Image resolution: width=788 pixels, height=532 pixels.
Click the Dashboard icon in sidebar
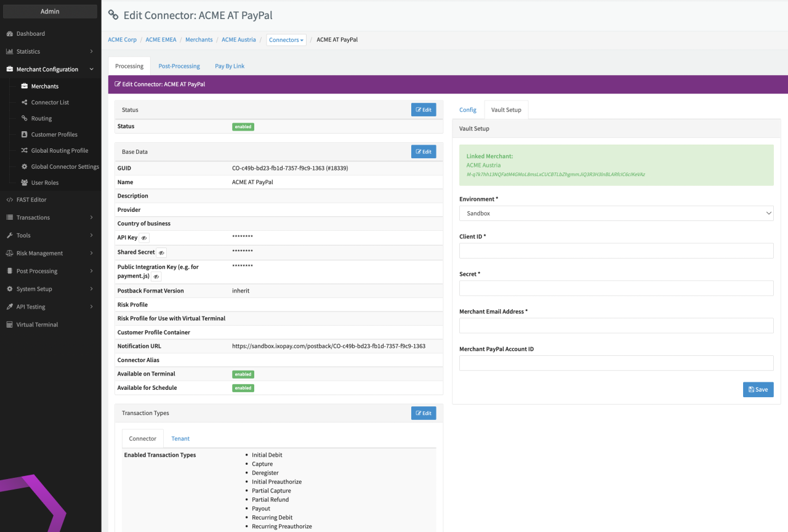click(x=10, y=34)
